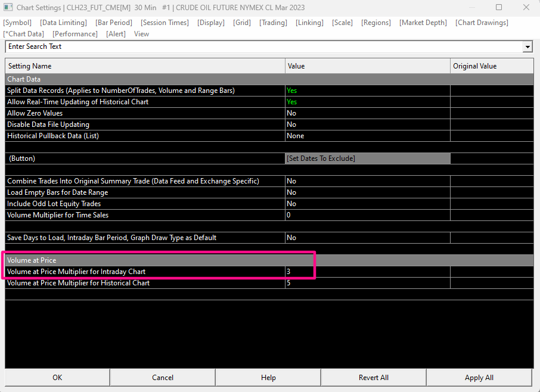
Task: Select the Scale tab
Action: tap(342, 23)
